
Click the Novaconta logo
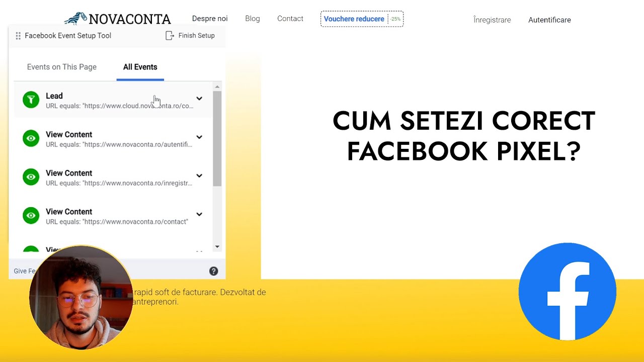(x=118, y=19)
